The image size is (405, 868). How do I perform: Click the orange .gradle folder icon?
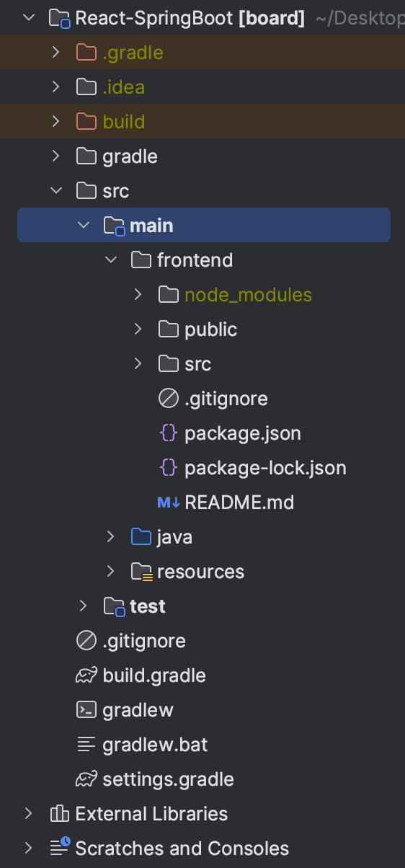click(x=86, y=53)
